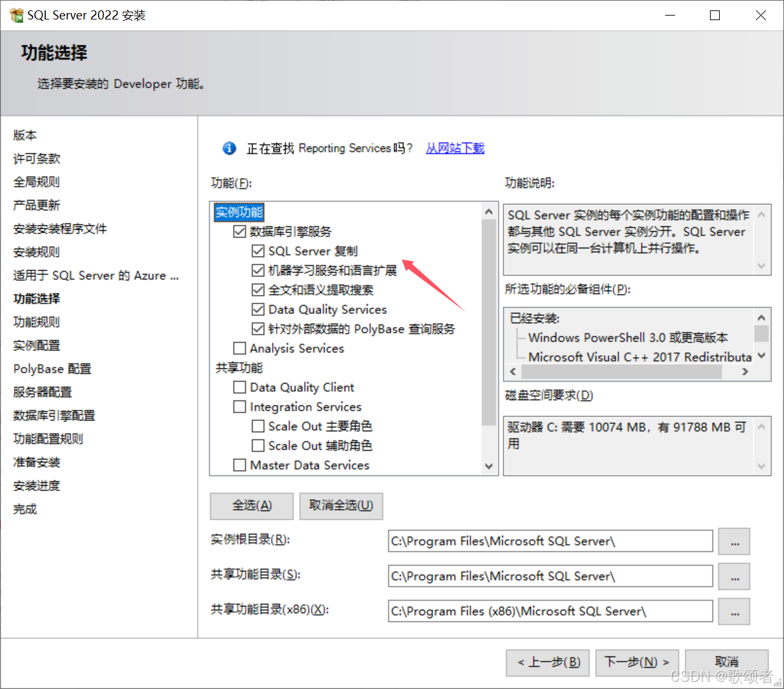
Task: Click 磁盘空间要求 box scroll-down arrow
Action: tap(762, 466)
